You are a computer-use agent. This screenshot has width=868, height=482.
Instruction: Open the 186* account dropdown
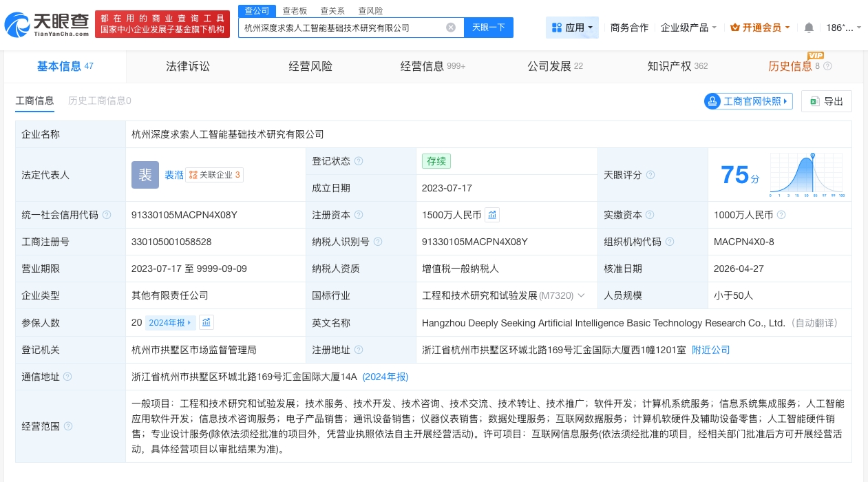click(x=843, y=28)
